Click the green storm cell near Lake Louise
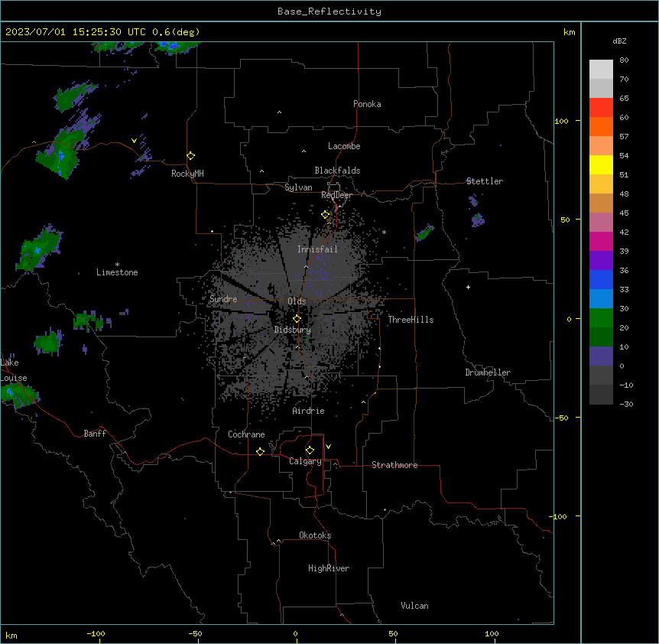The height and width of the screenshot is (644, 659). point(19,396)
